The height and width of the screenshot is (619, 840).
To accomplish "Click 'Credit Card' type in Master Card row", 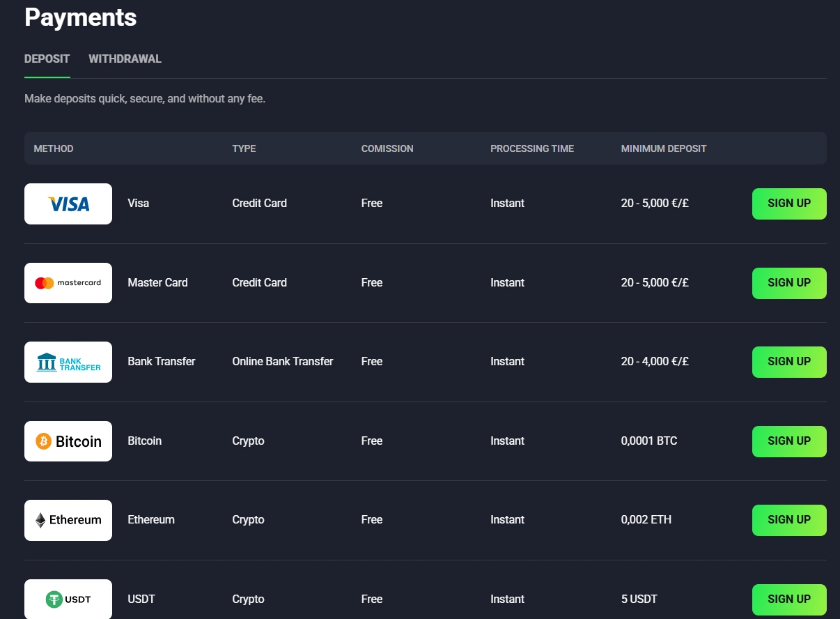I will point(260,283).
